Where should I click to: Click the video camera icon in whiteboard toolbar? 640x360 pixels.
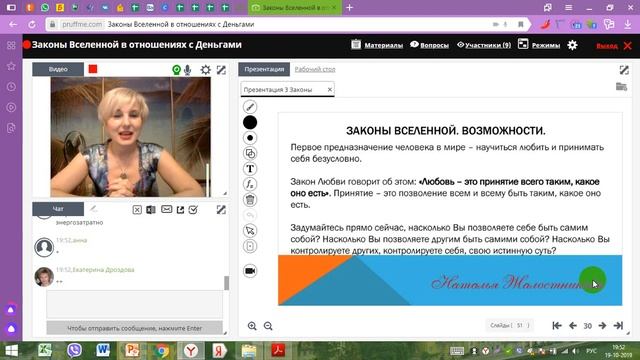[x=250, y=271]
